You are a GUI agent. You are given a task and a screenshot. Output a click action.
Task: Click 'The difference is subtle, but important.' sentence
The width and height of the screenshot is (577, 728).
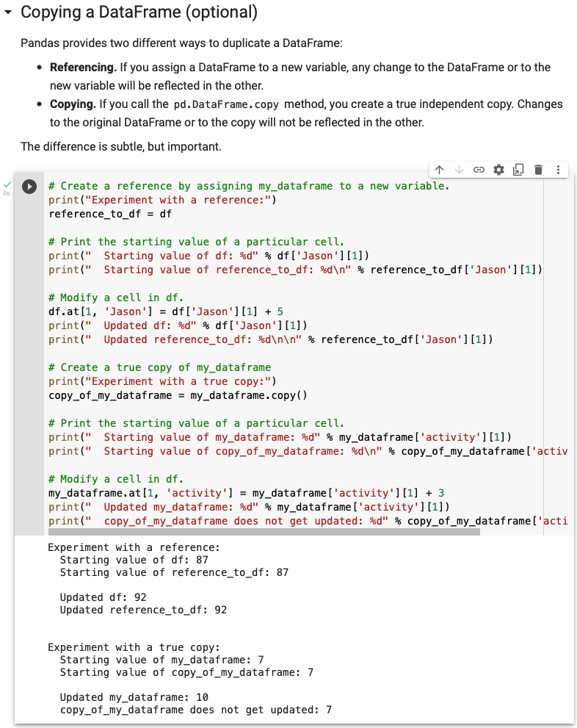(121, 147)
